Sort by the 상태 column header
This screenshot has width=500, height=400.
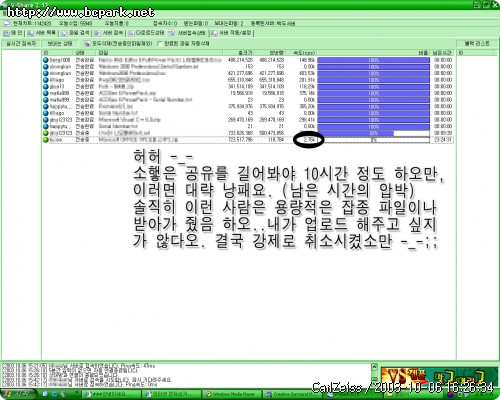[x=84, y=53]
